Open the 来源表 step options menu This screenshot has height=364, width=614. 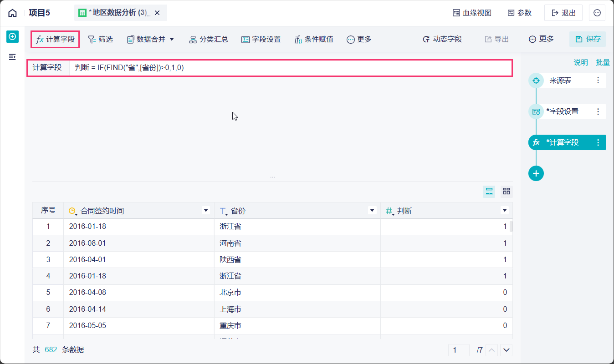click(598, 81)
